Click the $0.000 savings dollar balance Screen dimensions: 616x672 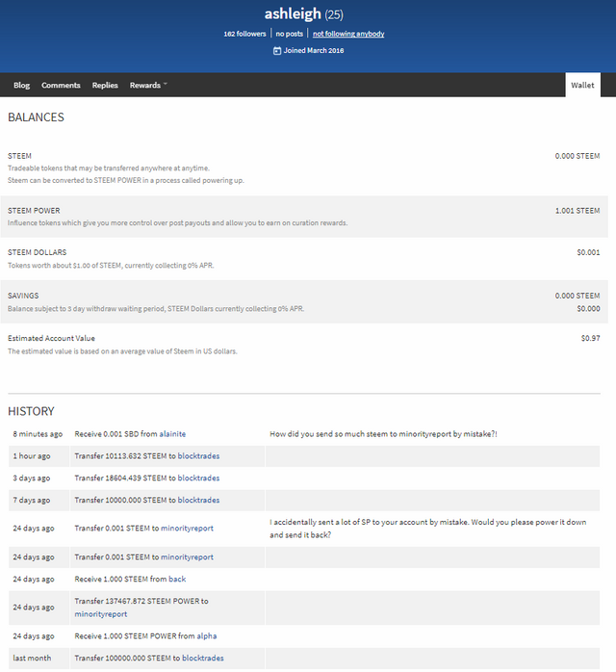[x=588, y=309]
